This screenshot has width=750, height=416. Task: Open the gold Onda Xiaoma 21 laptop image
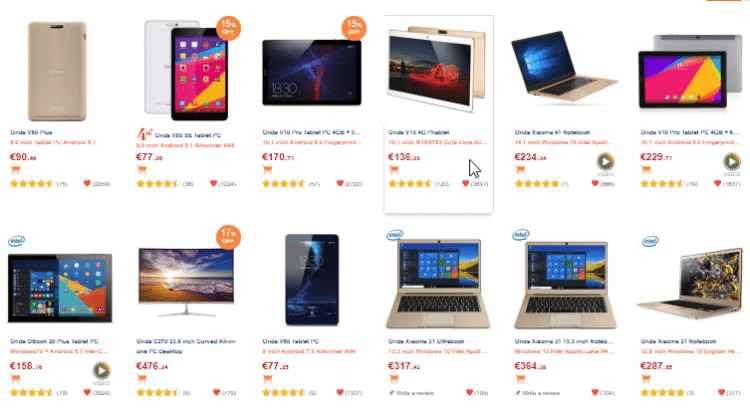689,282
